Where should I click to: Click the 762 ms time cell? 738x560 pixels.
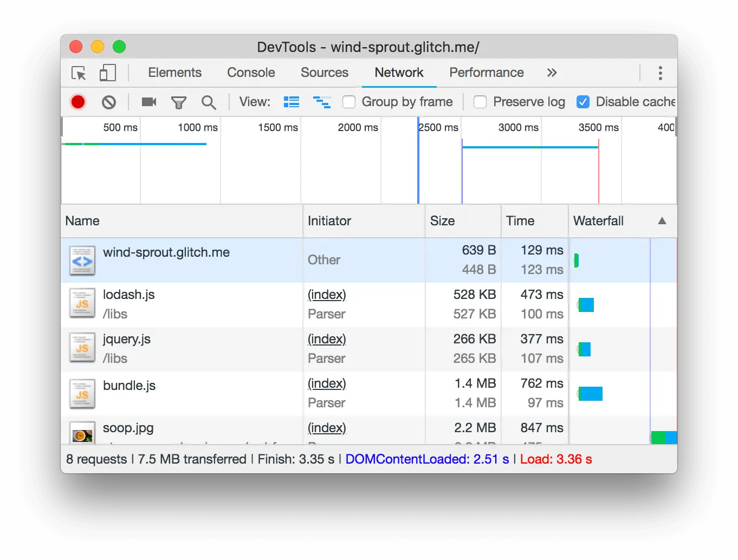[x=542, y=383]
